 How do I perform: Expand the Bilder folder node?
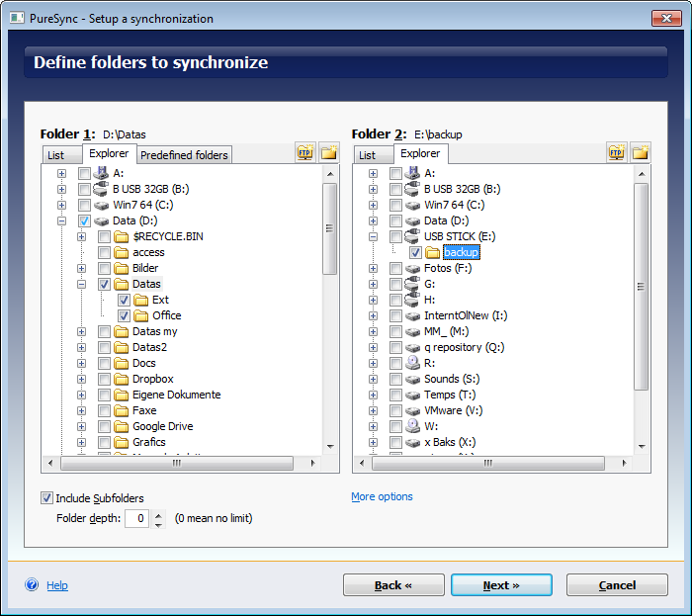(x=82, y=268)
